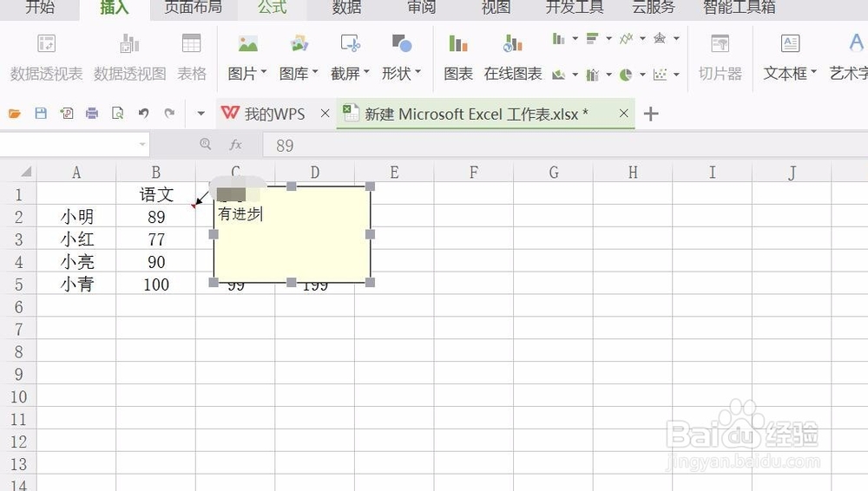Expand the 截屏 dropdown arrow

click(366, 72)
